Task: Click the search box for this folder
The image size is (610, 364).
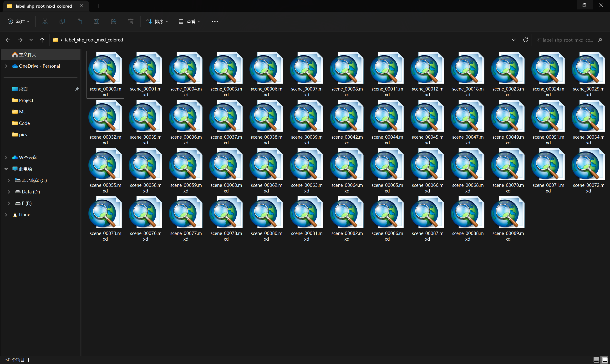Action: pyautogui.click(x=570, y=40)
